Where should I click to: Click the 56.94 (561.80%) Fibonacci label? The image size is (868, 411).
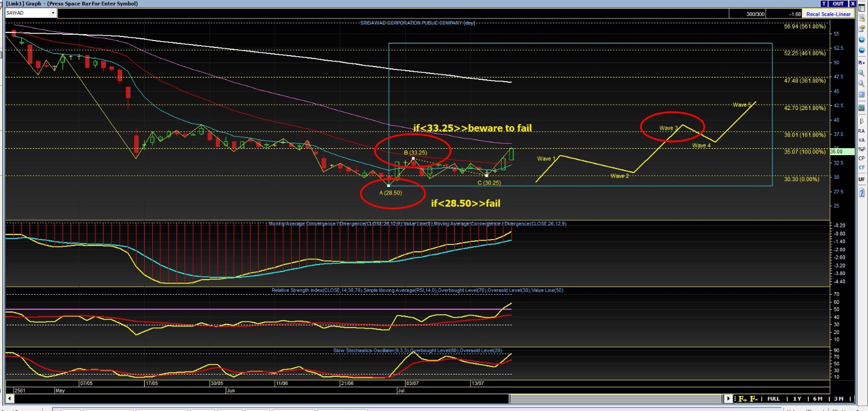coord(805,27)
